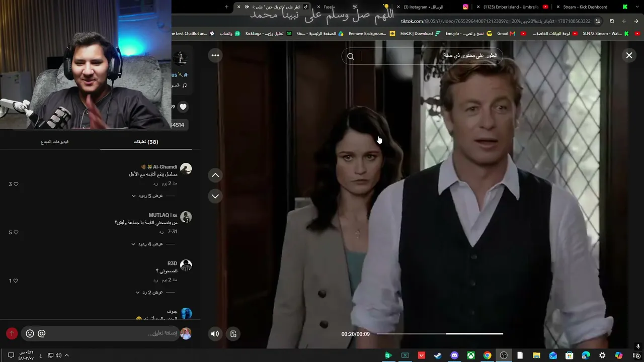Open Google Chrome from the taskbar
This screenshot has height=362, width=644.
coord(487,355)
